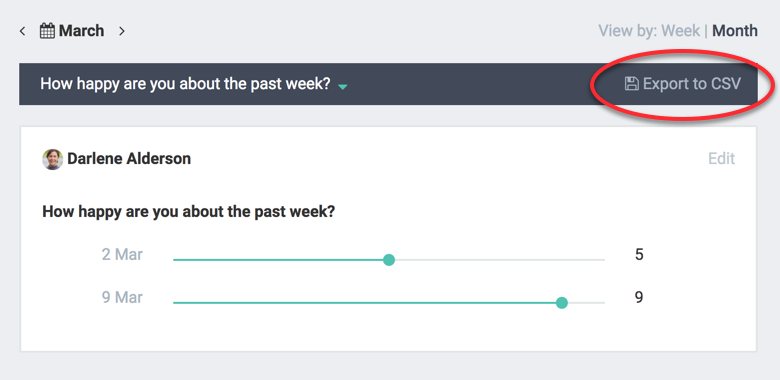The height and width of the screenshot is (380, 780).
Task: Edit Darlene Alderson's entry
Action: (x=721, y=159)
